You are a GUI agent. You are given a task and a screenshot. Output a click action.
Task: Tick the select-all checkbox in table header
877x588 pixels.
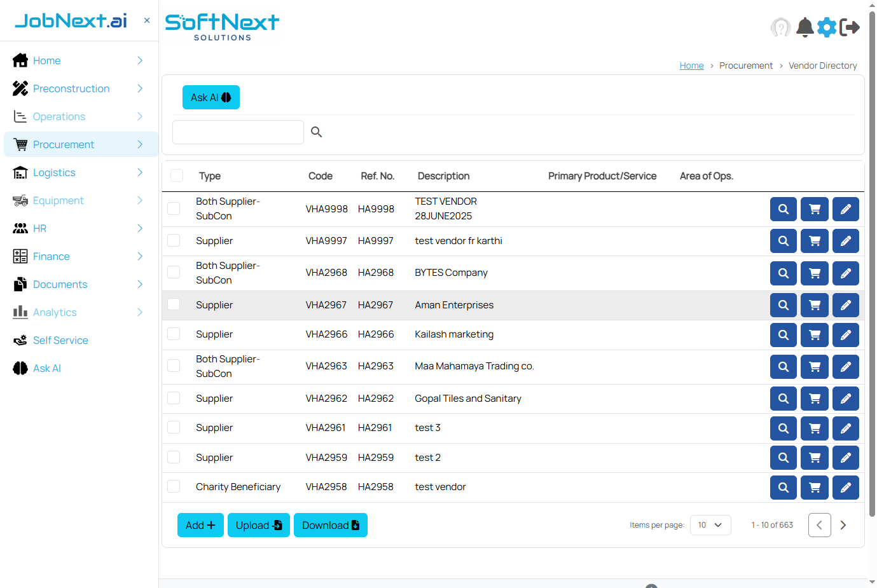[x=177, y=175]
